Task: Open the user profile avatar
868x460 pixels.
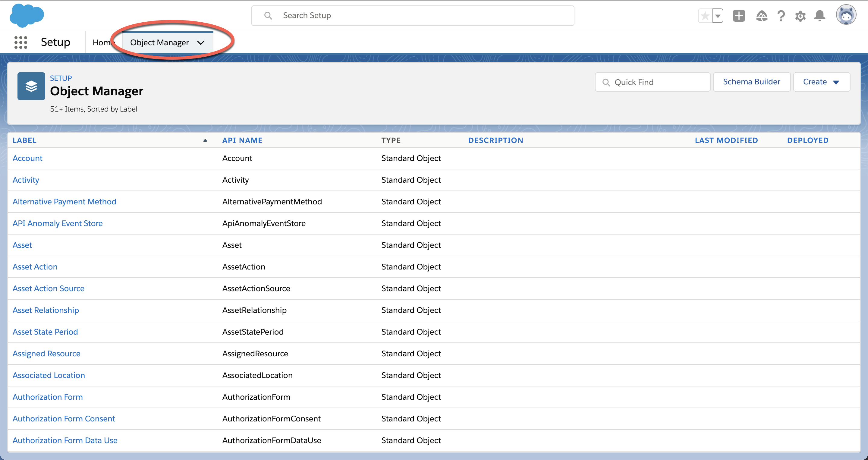Action: click(x=846, y=15)
